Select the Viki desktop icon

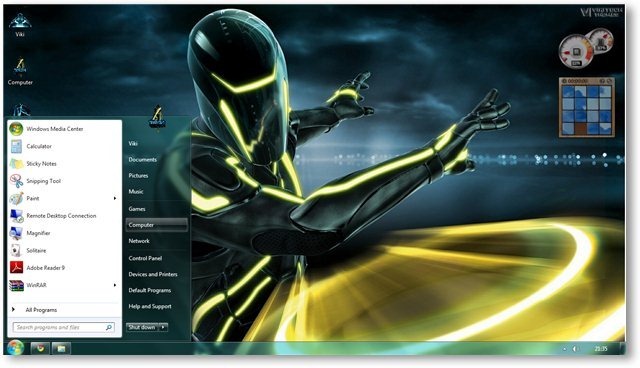tap(20, 24)
